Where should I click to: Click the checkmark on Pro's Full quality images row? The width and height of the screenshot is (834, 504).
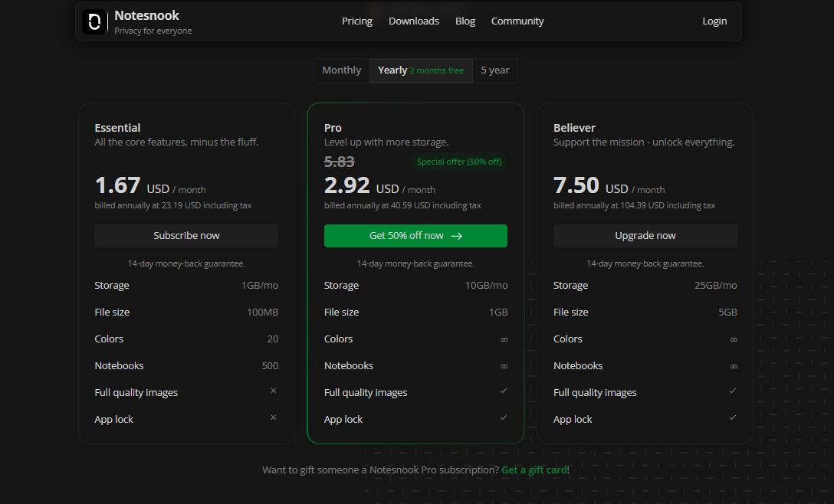(x=504, y=391)
